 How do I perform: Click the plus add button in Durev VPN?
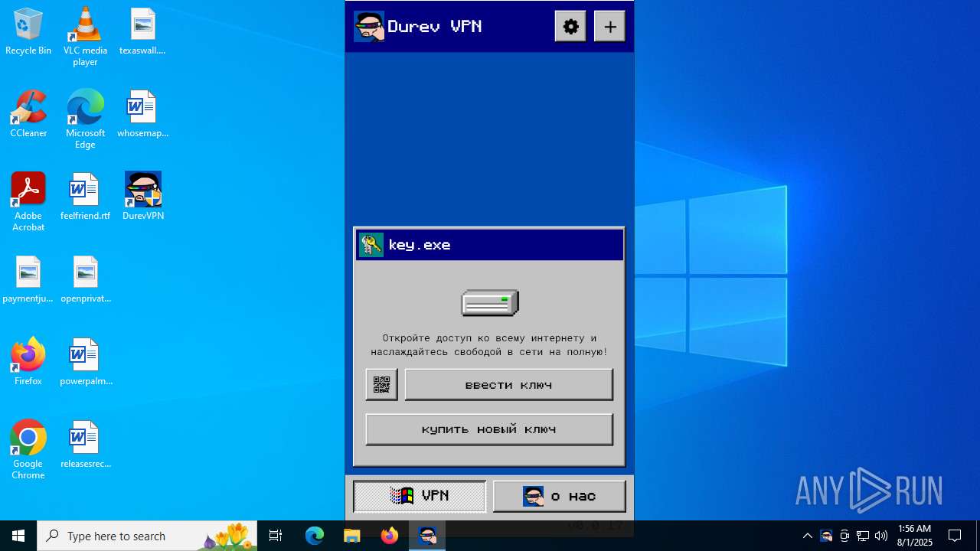[610, 27]
